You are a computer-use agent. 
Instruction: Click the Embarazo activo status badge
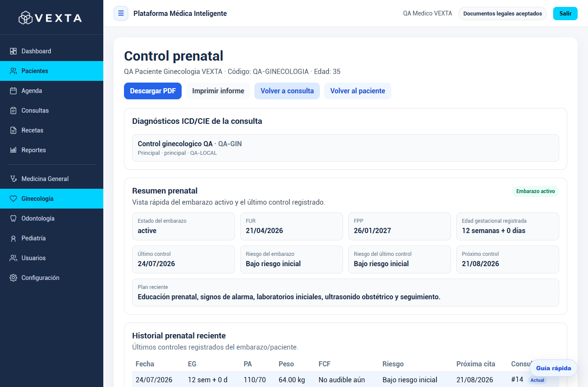pos(535,191)
